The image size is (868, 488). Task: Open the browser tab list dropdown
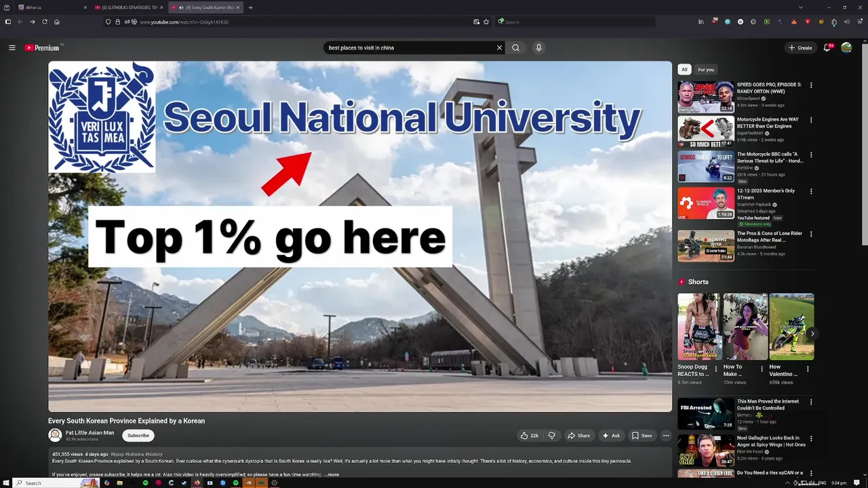pos(801,7)
